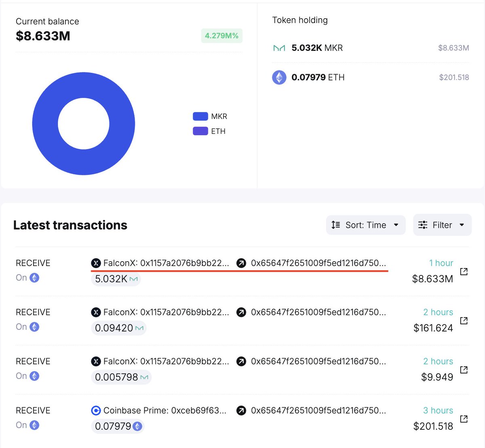485x448 pixels.
Task: Open external link for the $161.624 transaction
Action: (x=464, y=321)
